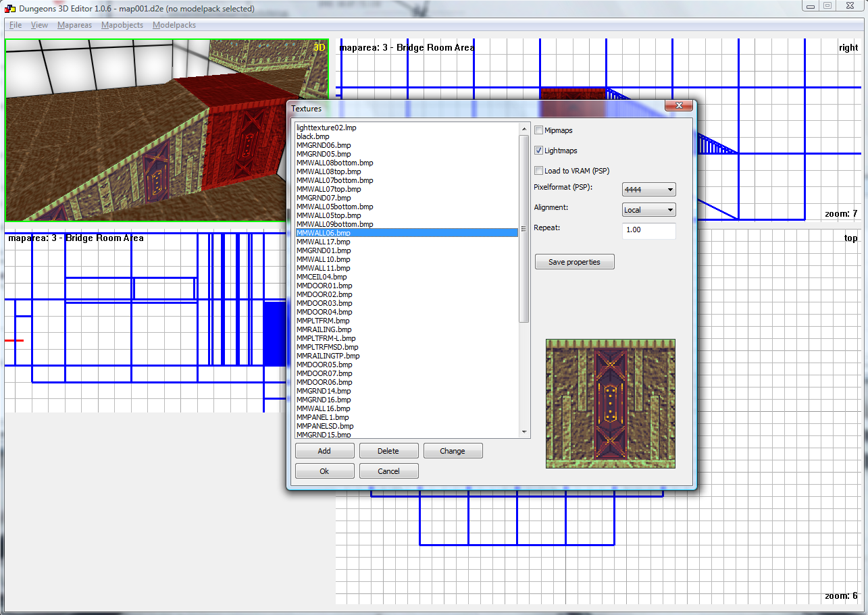Viewport: 868px width, 615px height.
Task: Open the File menu
Action: tap(16, 25)
